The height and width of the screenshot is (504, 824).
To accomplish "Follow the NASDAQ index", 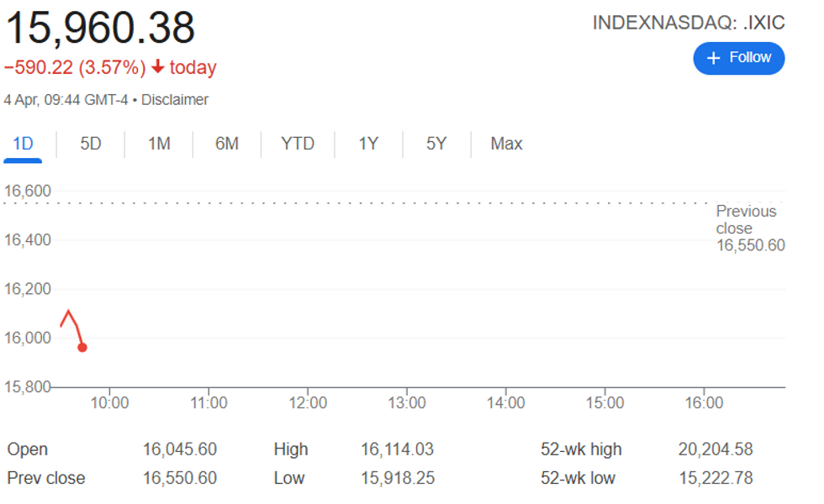I will pyautogui.click(x=739, y=58).
